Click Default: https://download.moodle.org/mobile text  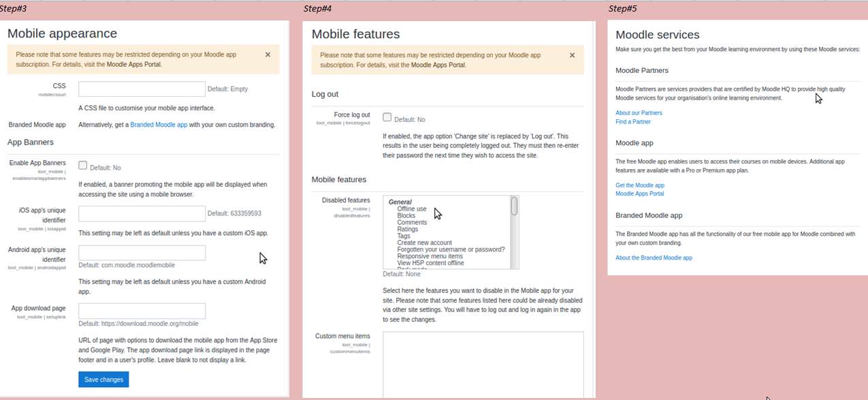pyautogui.click(x=138, y=324)
